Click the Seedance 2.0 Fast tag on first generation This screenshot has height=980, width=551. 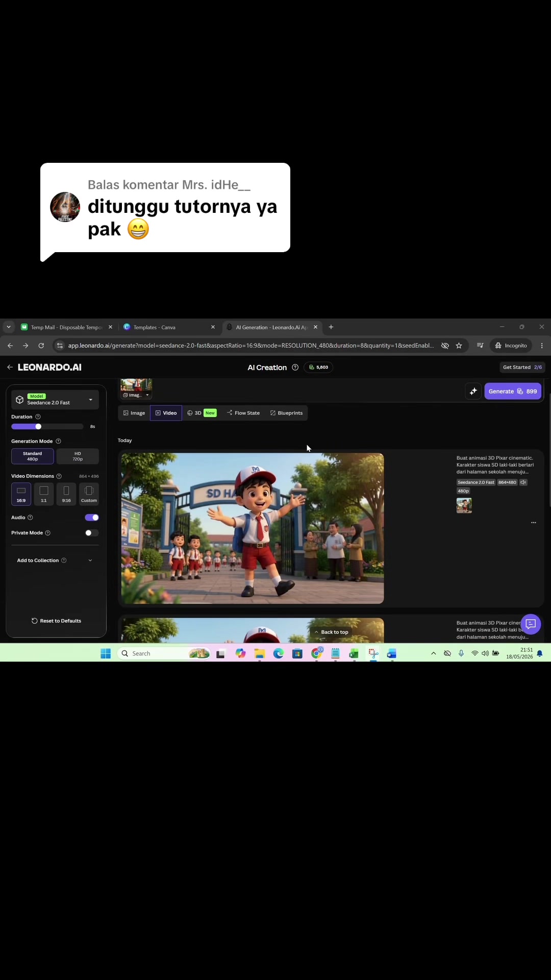tap(476, 482)
